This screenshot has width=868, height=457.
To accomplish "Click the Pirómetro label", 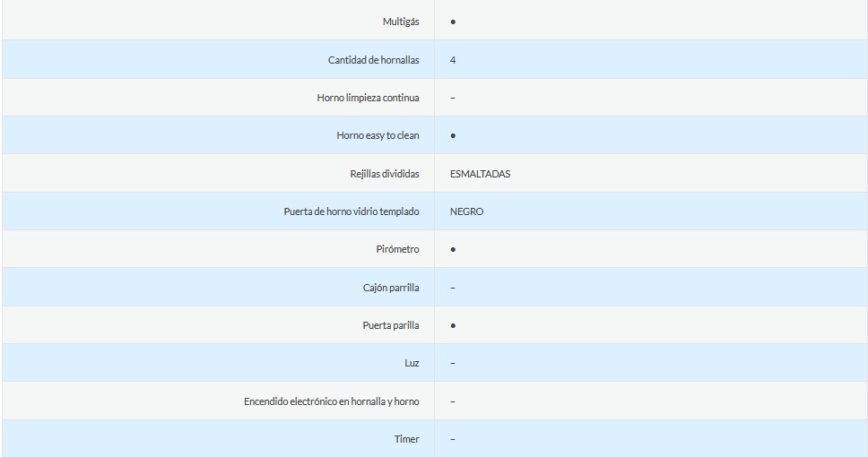I will (x=397, y=249).
